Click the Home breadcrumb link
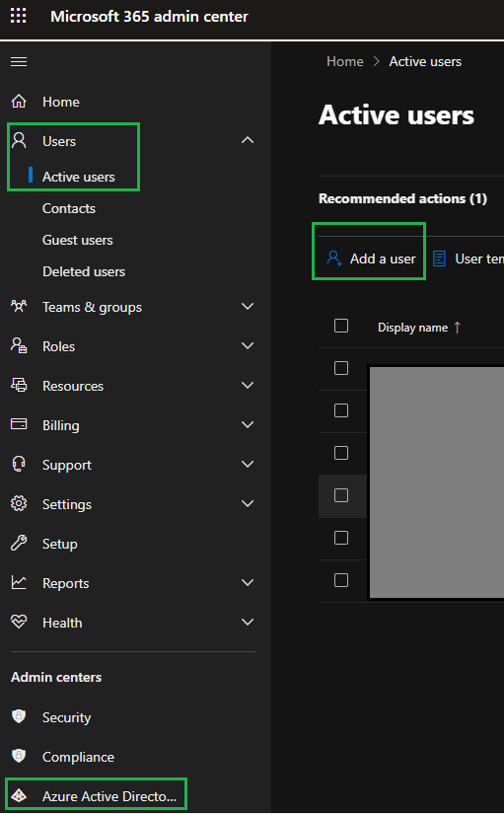The image size is (504, 814). (x=344, y=62)
